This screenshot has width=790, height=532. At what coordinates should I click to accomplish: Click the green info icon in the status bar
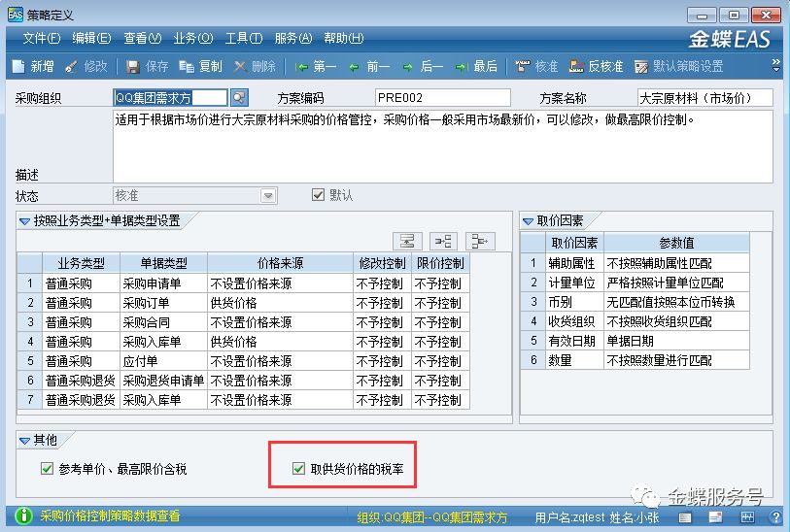23,515
